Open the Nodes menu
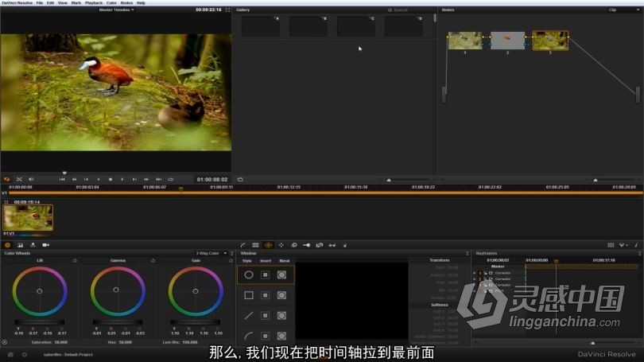Image resolution: width=644 pixels, height=362 pixels. (x=126, y=3)
